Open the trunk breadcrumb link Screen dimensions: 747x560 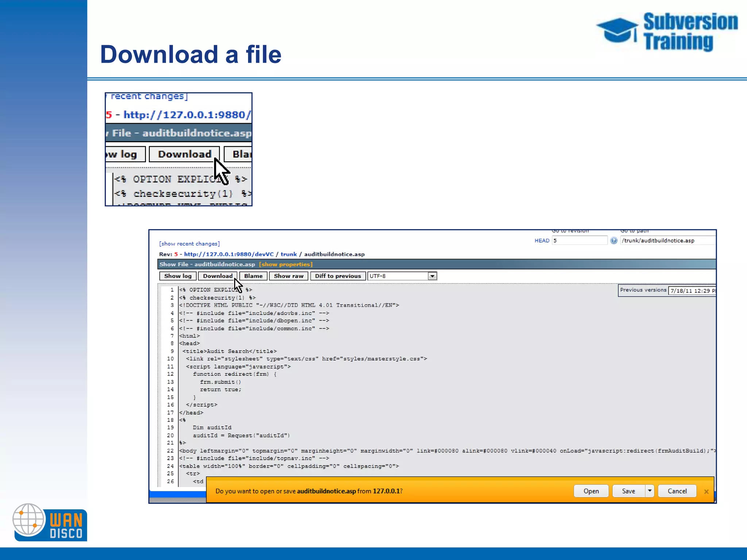289,254
